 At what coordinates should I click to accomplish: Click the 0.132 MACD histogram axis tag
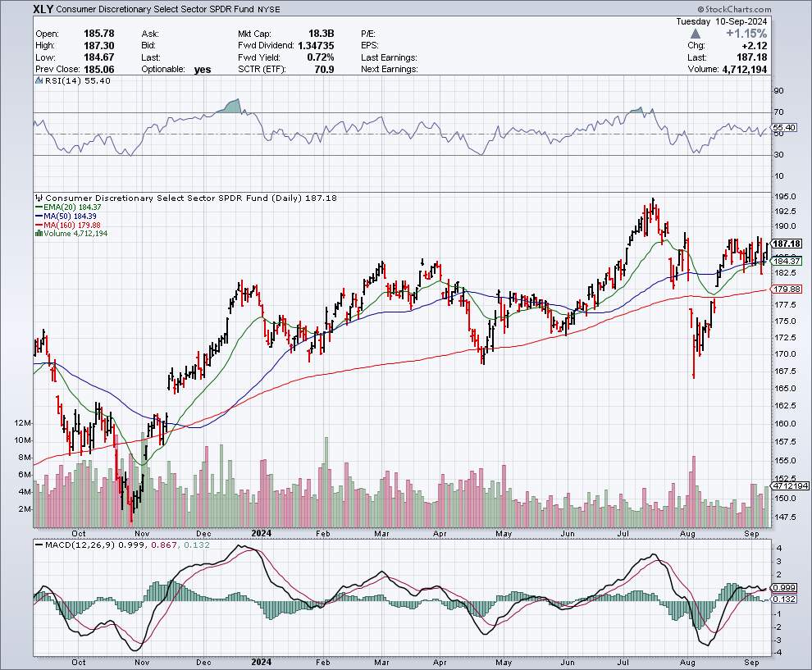coord(784,599)
